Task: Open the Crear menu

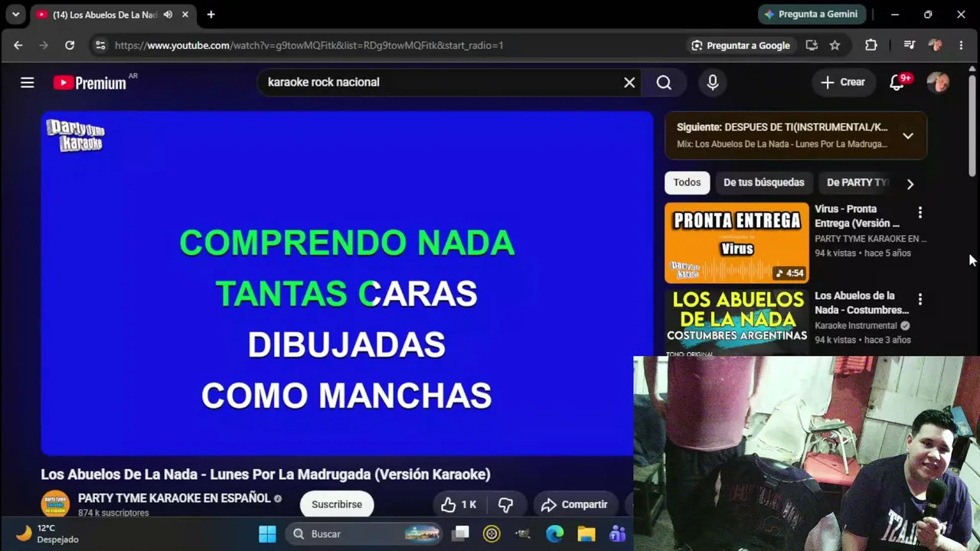Action: coord(842,82)
